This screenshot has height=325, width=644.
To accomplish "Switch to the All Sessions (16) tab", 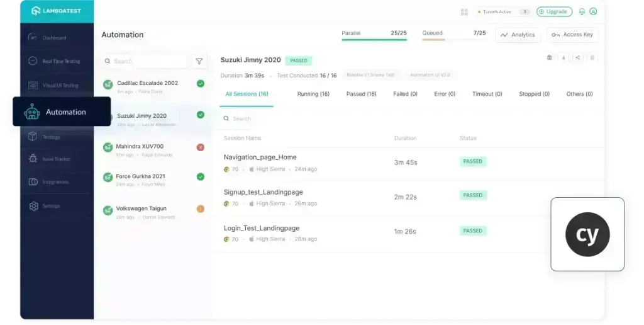I will [247, 94].
